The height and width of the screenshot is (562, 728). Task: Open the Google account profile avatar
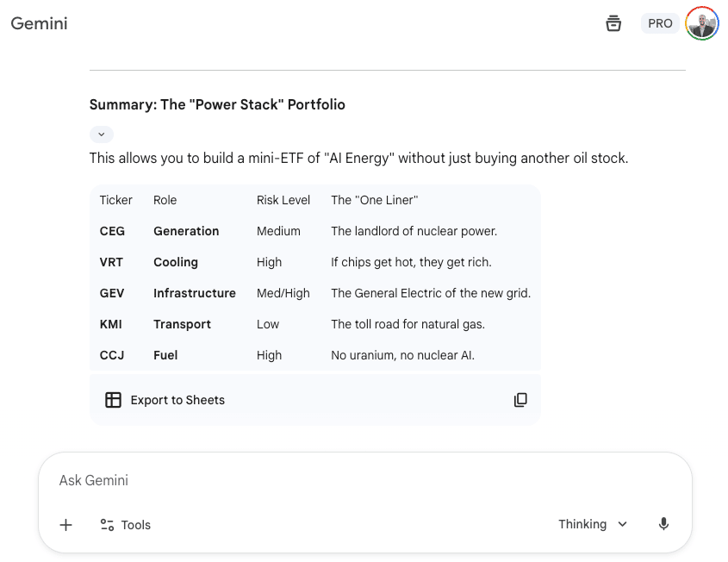[702, 24]
